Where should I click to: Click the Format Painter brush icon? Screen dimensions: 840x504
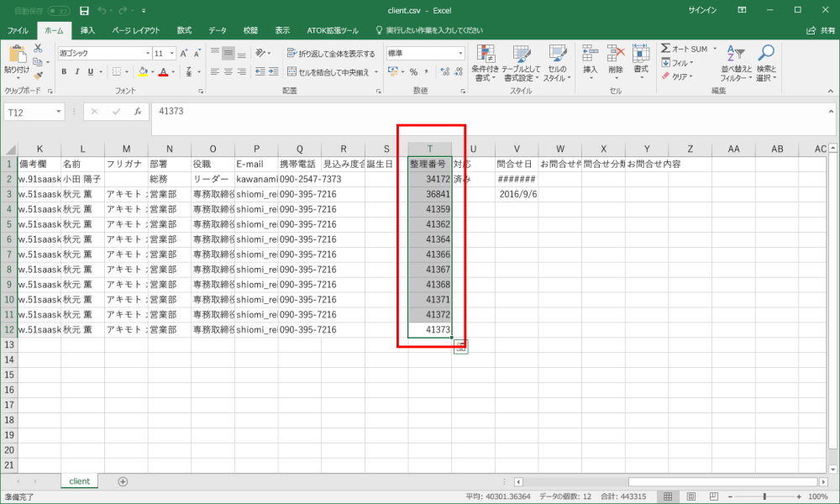[x=38, y=75]
